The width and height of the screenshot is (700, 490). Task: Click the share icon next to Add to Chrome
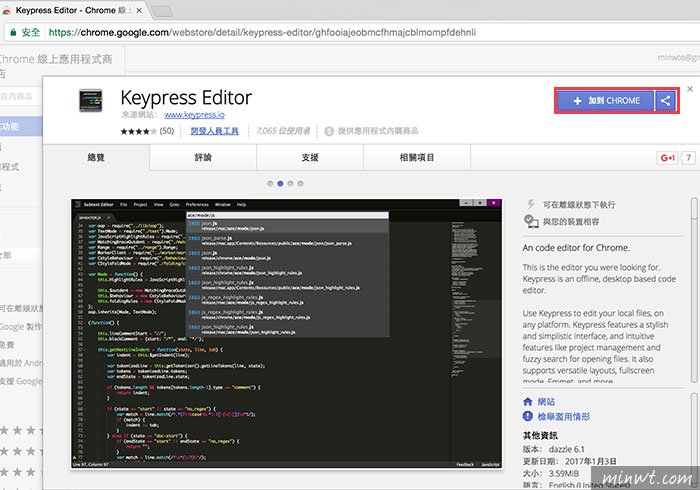click(665, 101)
